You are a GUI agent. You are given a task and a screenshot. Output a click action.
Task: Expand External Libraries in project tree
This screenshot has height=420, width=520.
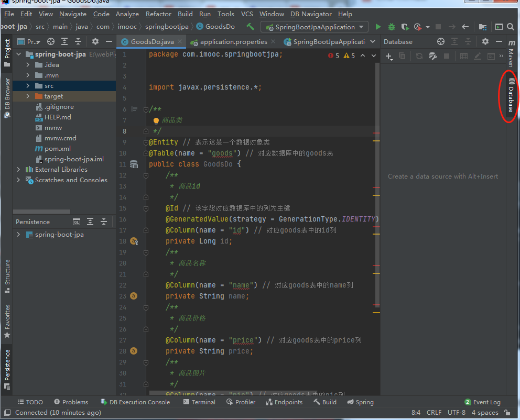click(x=19, y=169)
